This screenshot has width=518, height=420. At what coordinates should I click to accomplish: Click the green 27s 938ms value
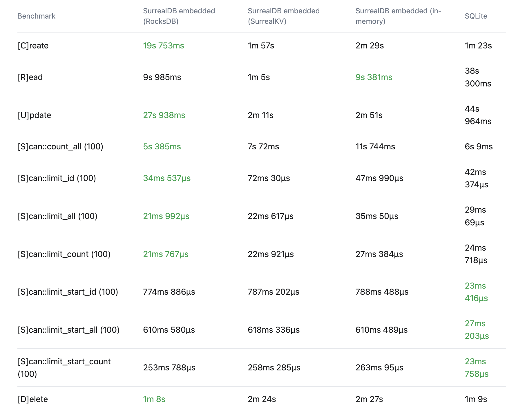[164, 115]
